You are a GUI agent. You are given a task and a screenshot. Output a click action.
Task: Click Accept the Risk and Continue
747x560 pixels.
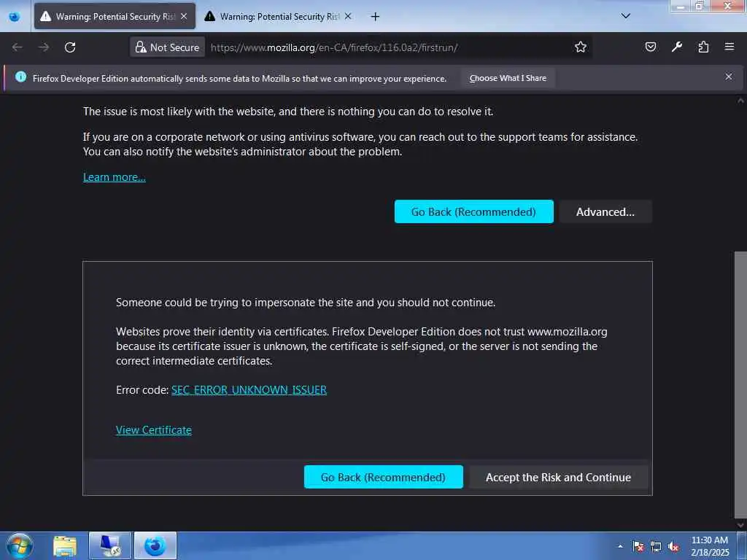point(558,477)
